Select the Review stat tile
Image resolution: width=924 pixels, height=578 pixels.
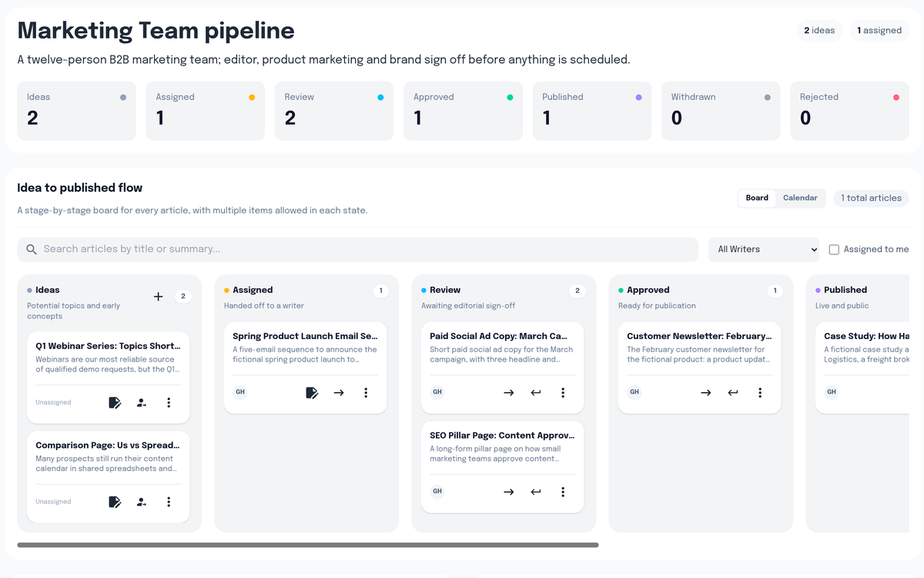[334, 111]
